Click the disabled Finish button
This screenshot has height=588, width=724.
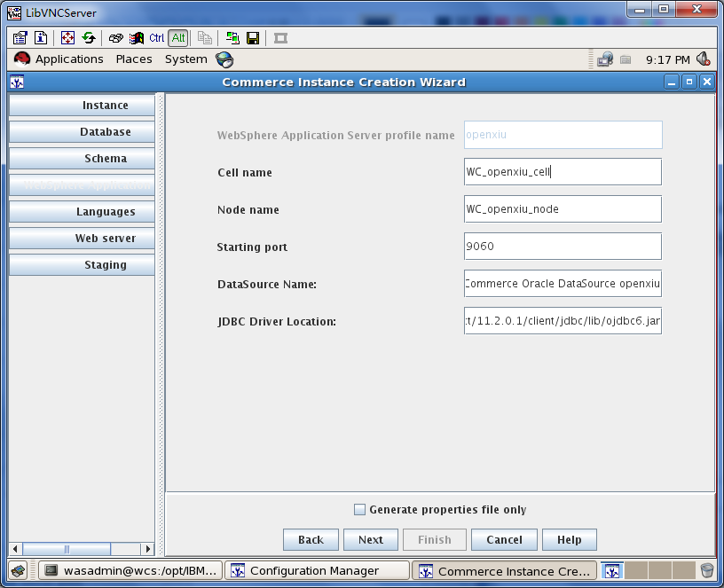435,539
